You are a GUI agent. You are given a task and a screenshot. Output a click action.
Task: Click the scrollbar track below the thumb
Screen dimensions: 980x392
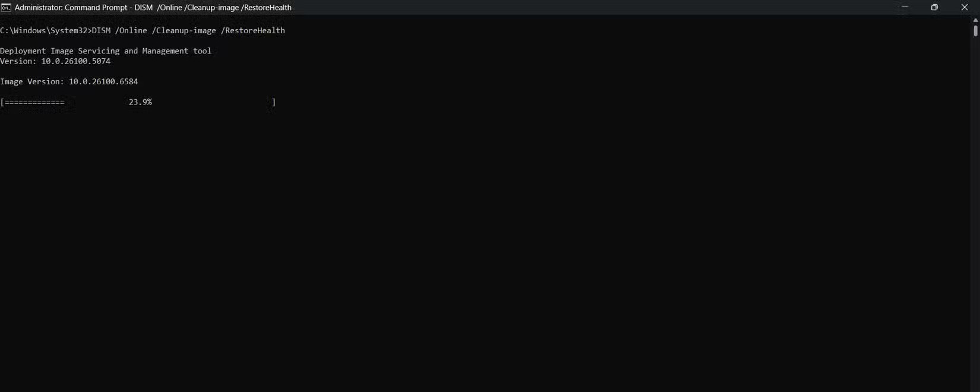(x=975, y=208)
